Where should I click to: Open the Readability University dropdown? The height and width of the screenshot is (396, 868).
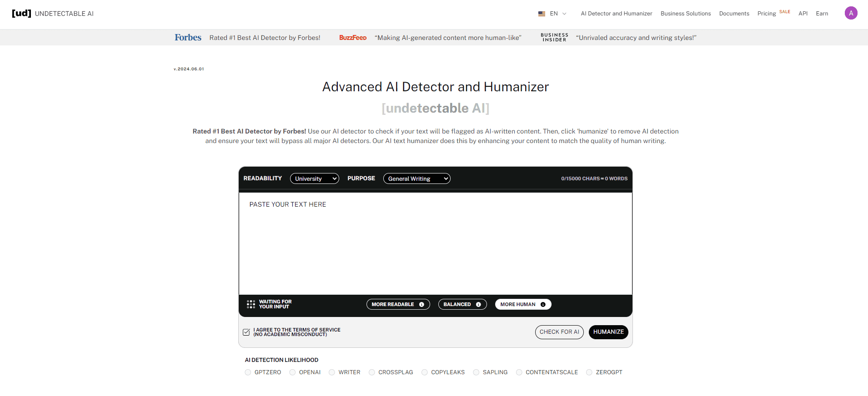click(314, 178)
